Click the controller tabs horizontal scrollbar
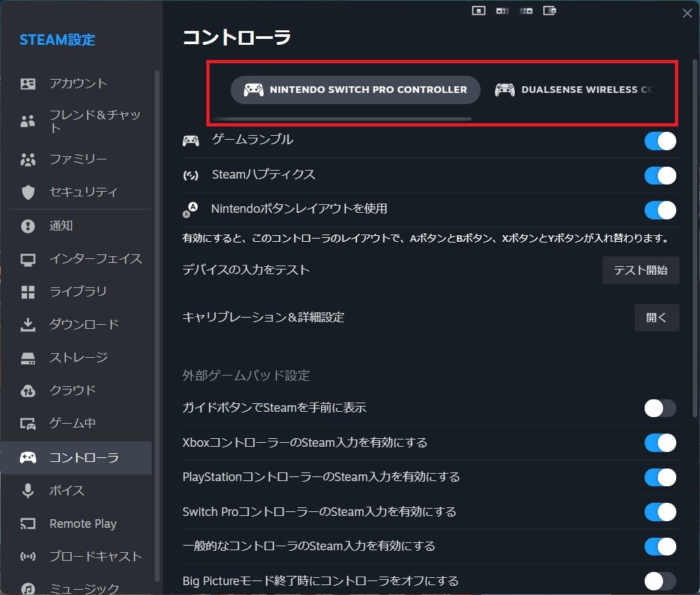 [342, 119]
